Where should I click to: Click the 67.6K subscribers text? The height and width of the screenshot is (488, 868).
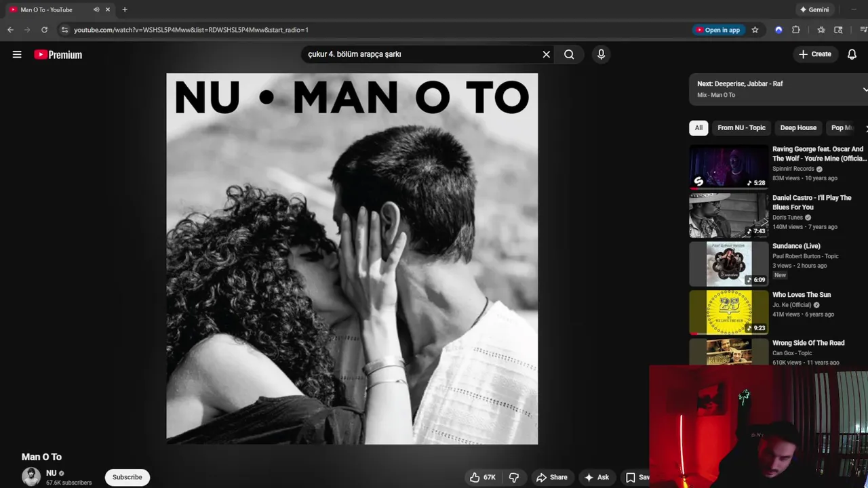68,483
